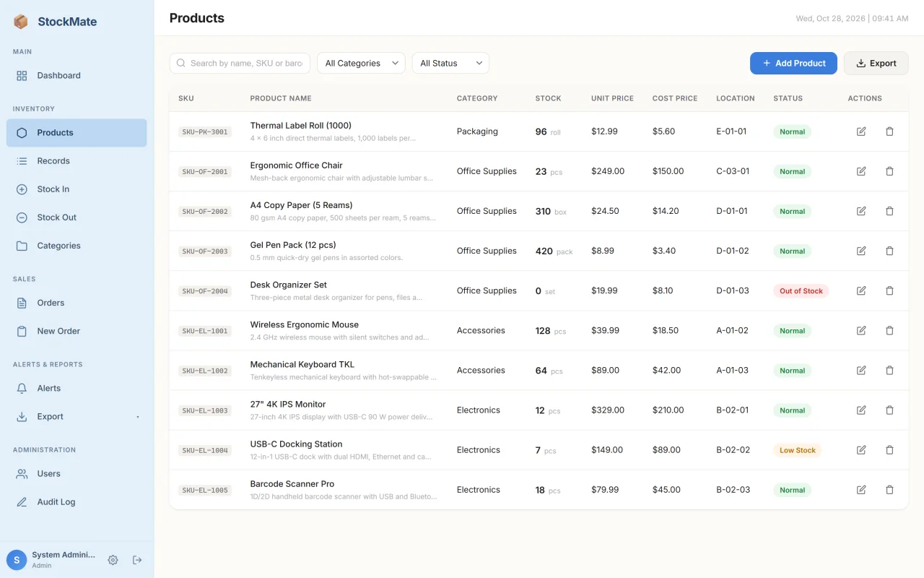Click the StockMate box logo
This screenshot has height=578, width=924.
[x=21, y=22]
